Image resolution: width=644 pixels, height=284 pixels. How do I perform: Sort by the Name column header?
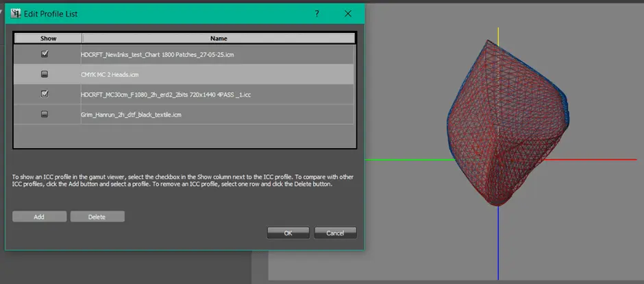[x=219, y=38]
